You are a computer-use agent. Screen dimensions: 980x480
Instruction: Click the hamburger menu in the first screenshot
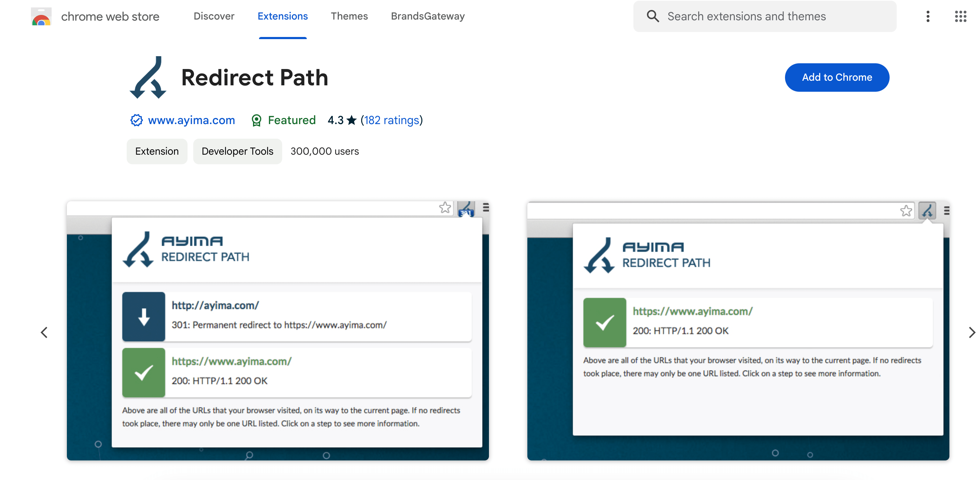486,208
